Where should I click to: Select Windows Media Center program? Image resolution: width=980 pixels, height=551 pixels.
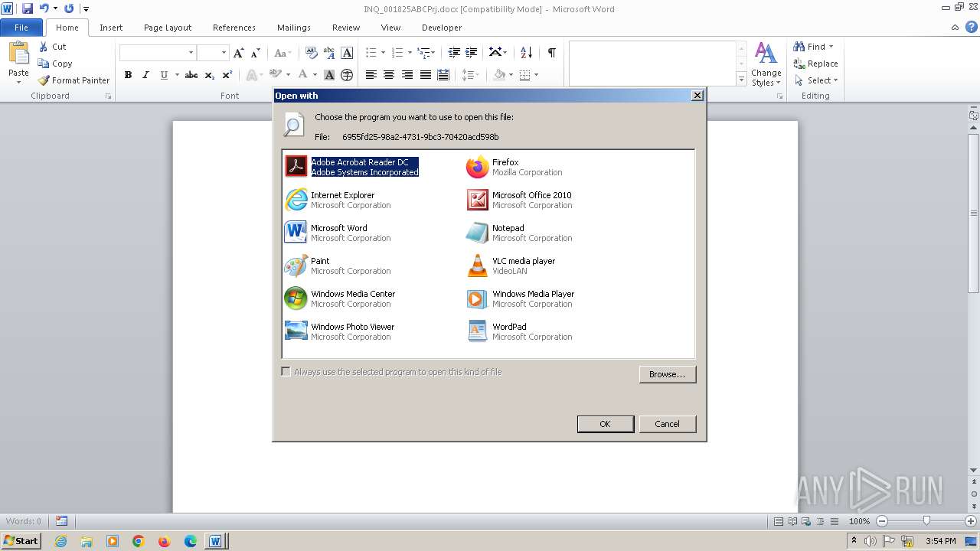tap(340, 298)
